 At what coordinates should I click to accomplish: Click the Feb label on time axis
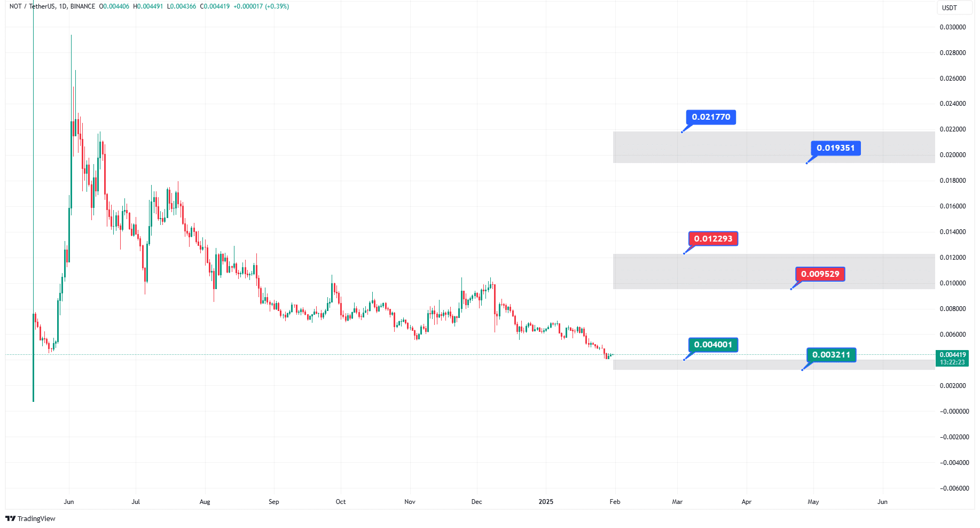click(615, 502)
